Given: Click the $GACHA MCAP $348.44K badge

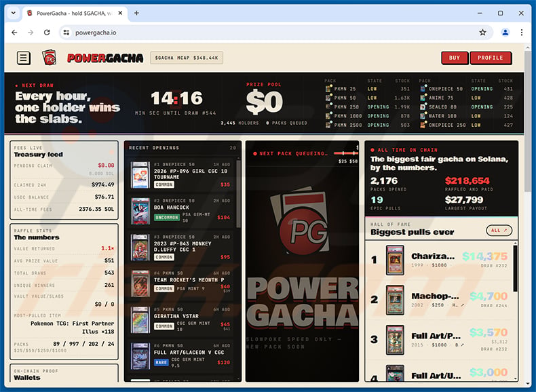Looking at the screenshot, I should pos(187,58).
